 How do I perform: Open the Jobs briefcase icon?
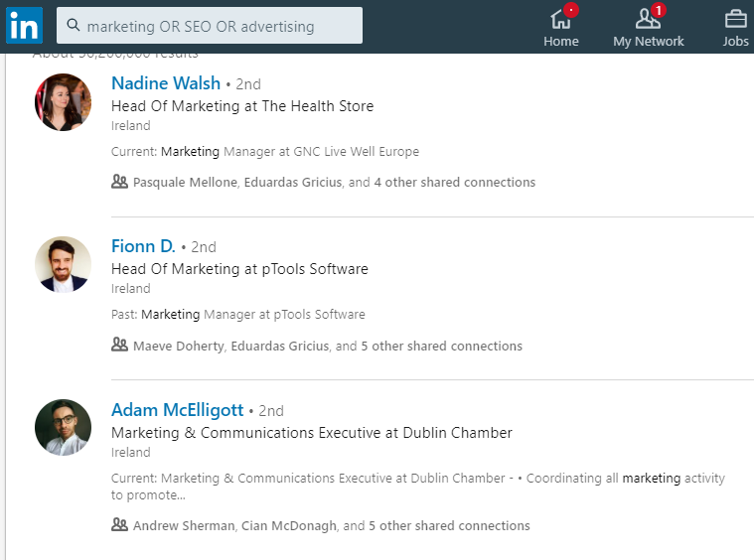[x=736, y=20]
